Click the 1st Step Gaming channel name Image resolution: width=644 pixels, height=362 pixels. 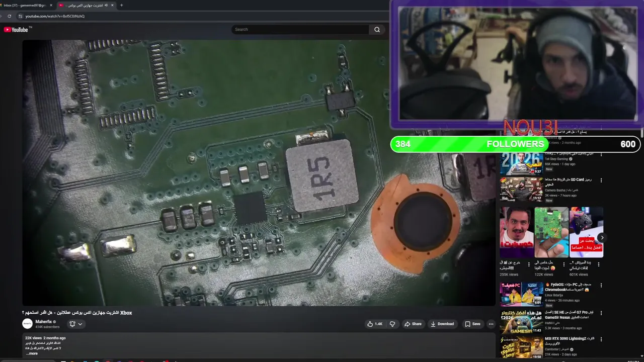pyautogui.click(x=556, y=159)
